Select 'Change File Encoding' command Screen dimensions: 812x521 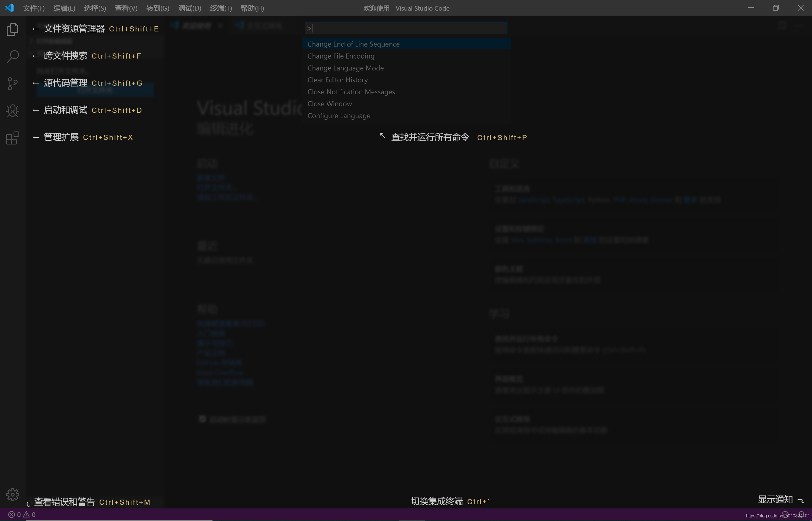click(x=406, y=56)
